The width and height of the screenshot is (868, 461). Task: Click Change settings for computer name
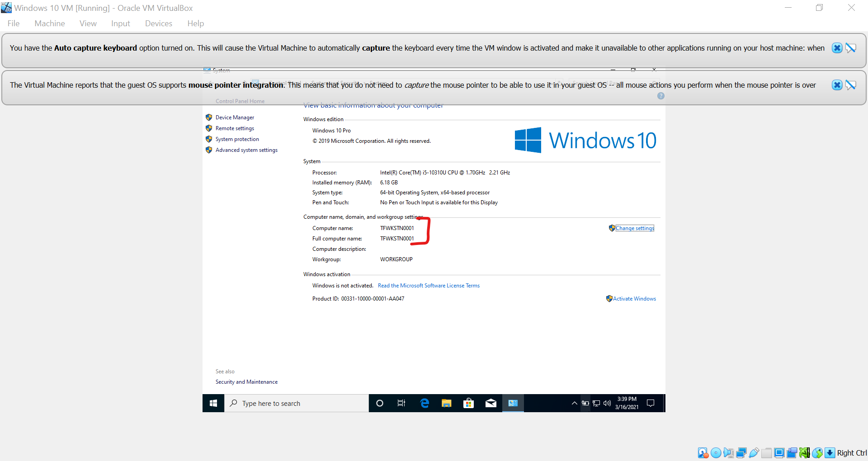point(635,228)
